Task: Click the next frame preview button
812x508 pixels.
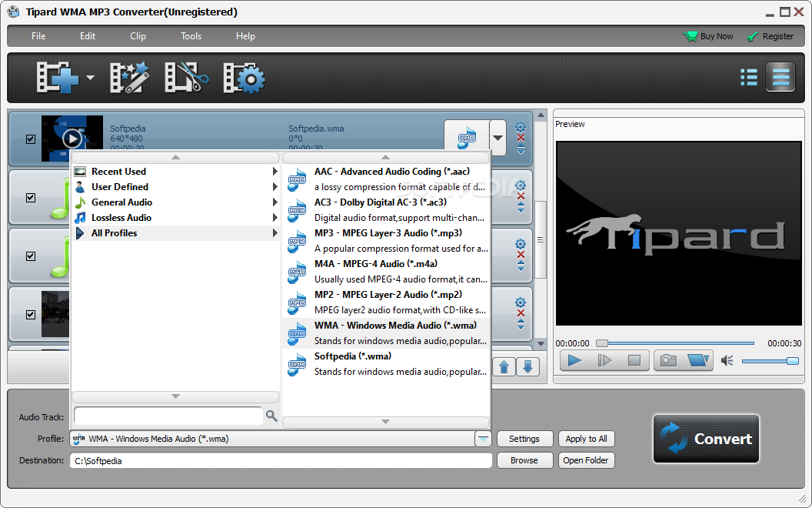Action: click(x=604, y=360)
